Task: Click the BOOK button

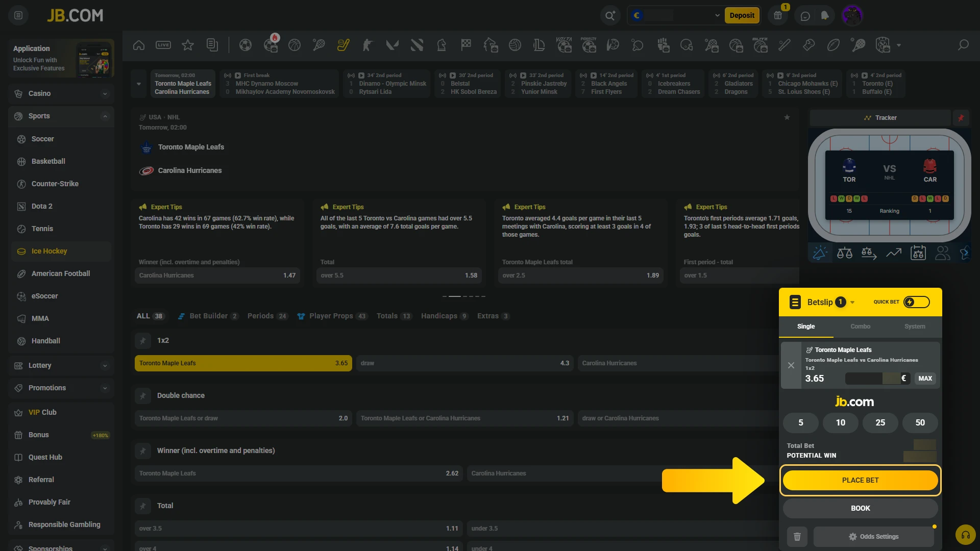Action: tap(861, 508)
